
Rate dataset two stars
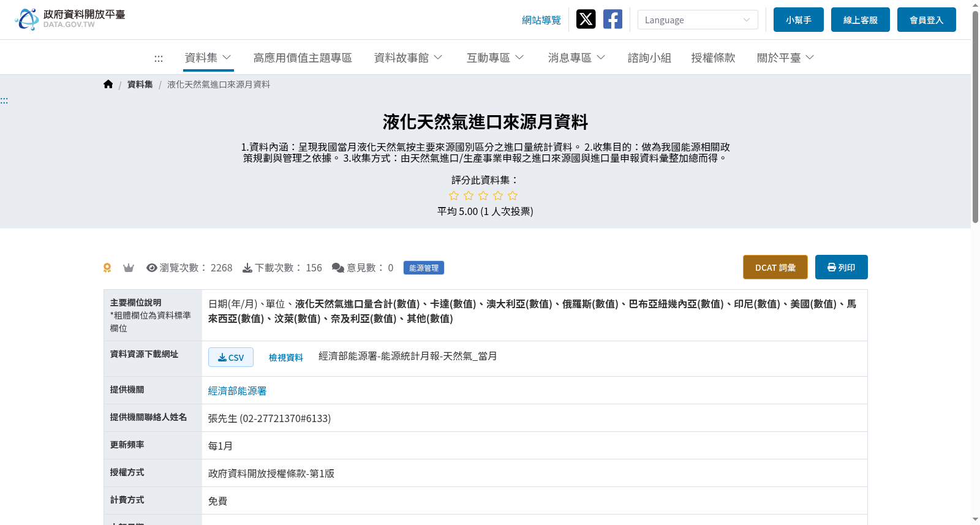point(469,195)
